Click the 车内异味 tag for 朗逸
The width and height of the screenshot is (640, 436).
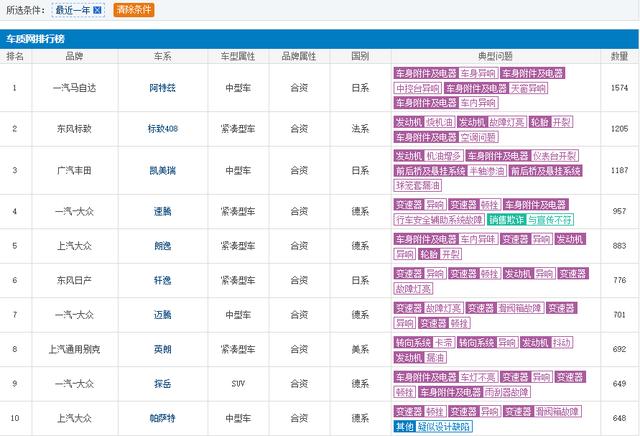tap(478, 239)
